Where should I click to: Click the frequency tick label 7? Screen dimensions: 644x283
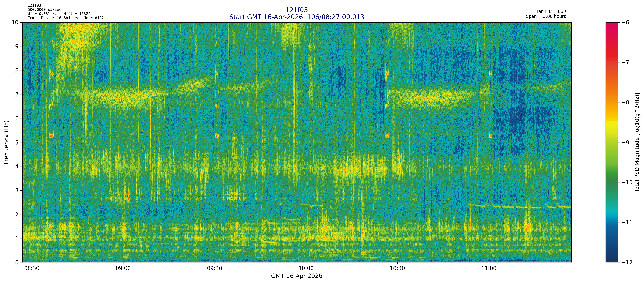(17, 94)
